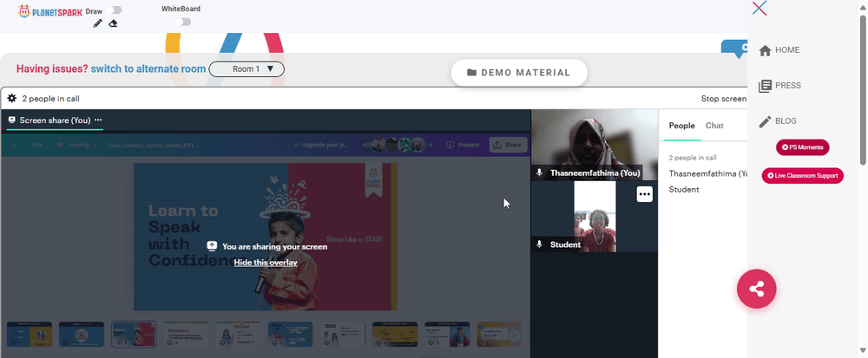This screenshot has width=868, height=358.
Task: Click Hide this overlay link
Action: click(265, 263)
